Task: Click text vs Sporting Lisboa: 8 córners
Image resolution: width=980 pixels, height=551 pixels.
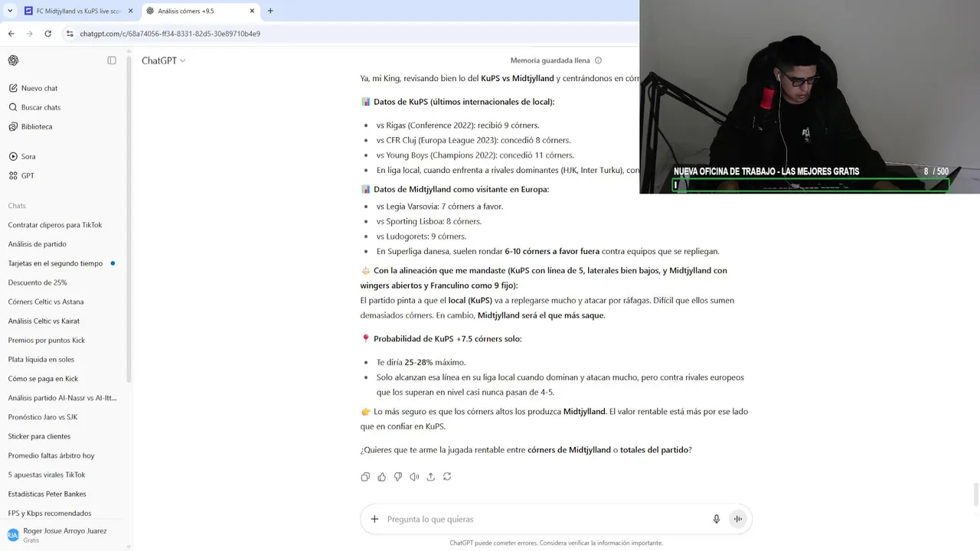Action: click(x=429, y=221)
